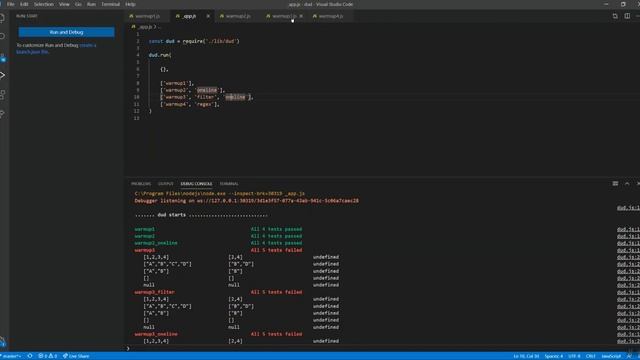Viewport: 640px width, 360px height.
Task: Click the red 'warmup3_filter' console row
Action: [x=155, y=292]
